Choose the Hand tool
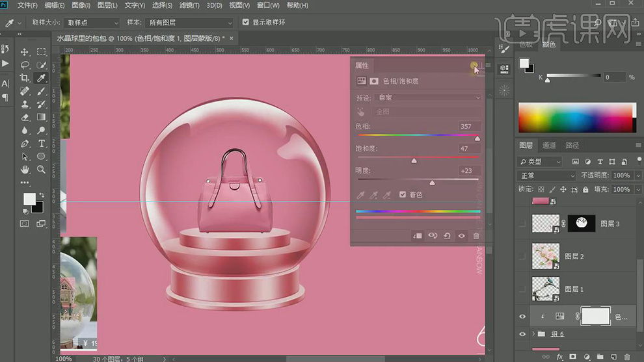 pyautogui.click(x=25, y=169)
